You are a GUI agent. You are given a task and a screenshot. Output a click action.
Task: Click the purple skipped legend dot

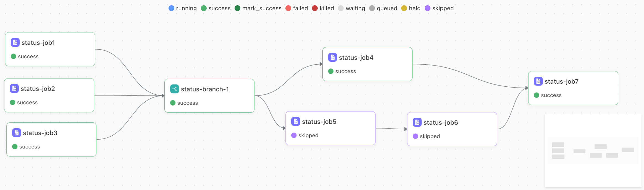427,8
